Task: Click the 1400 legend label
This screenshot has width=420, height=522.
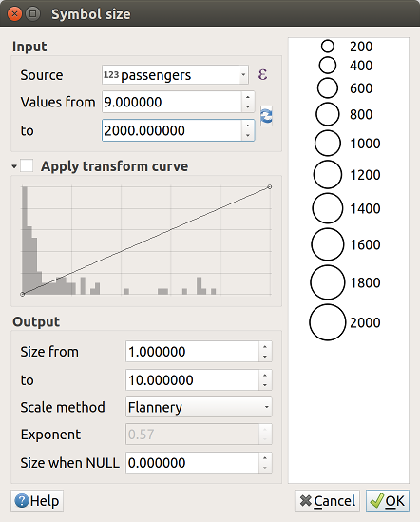Action: coord(365,208)
